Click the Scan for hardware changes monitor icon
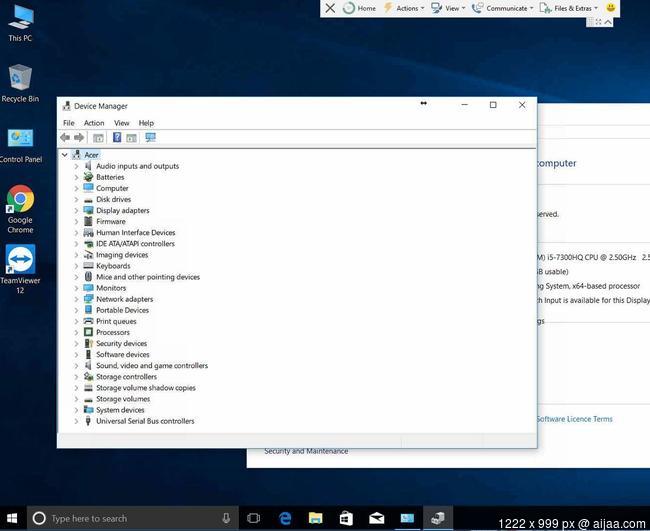The height and width of the screenshot is (531, 650). pyautogui.click(x=150, y=137)
